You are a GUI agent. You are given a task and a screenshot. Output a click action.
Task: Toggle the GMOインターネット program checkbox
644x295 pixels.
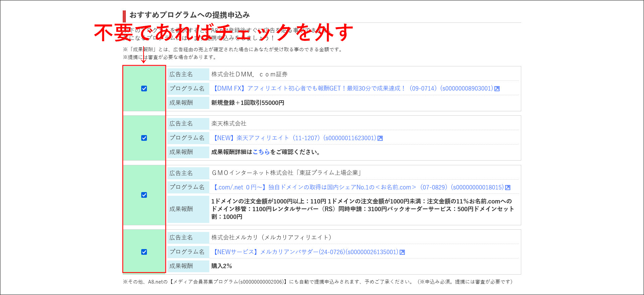coord(144,195)
